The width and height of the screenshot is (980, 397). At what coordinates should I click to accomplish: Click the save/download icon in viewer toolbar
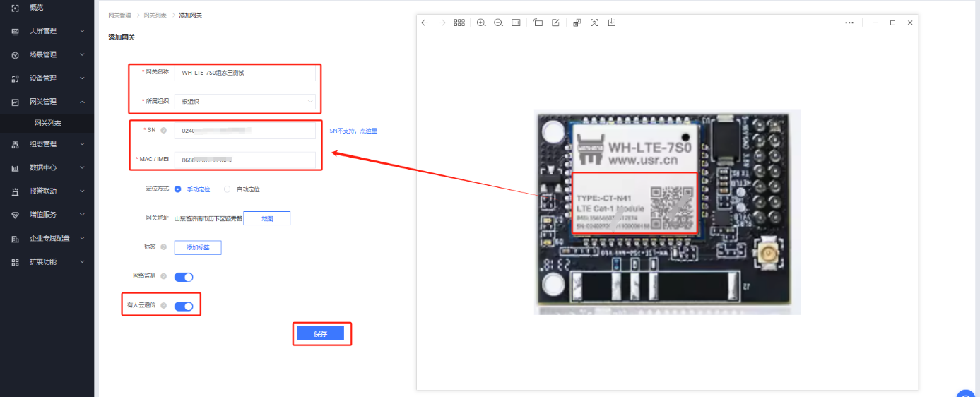pyautogui.click(x=612, y=23)
